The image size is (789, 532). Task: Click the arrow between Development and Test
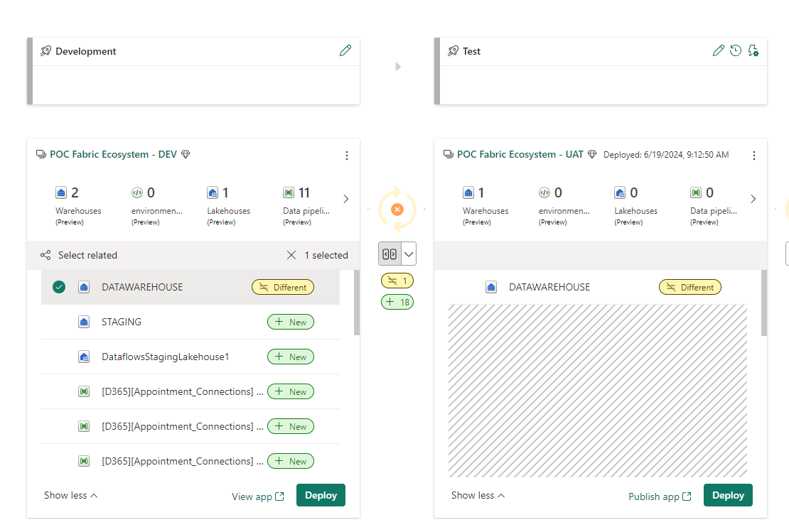coord(398,67)
